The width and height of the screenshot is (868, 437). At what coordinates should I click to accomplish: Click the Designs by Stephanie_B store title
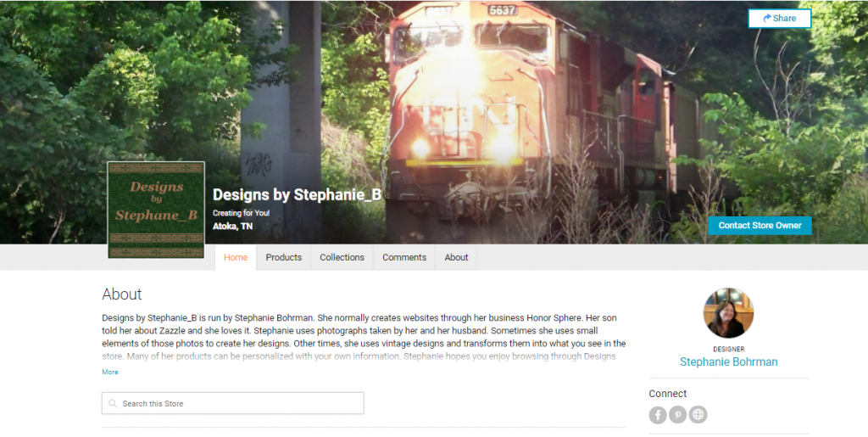pos(297,194)
